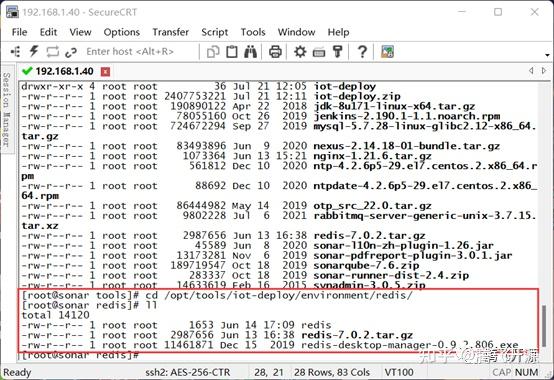
Task: Click the Print icon
Action: 275,52
